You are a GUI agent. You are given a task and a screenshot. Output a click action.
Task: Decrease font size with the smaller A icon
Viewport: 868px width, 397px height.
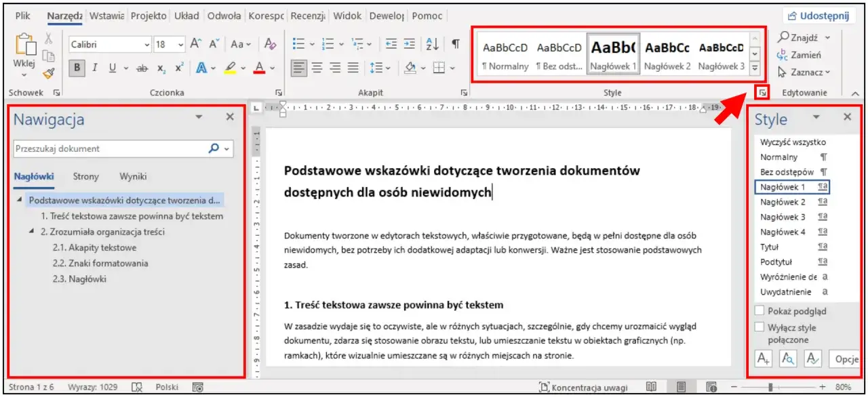214,44
